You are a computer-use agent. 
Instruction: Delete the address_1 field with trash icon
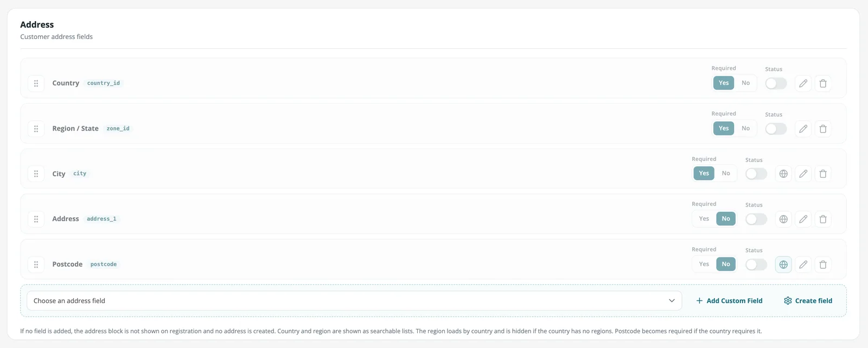(x=823, y=219)
